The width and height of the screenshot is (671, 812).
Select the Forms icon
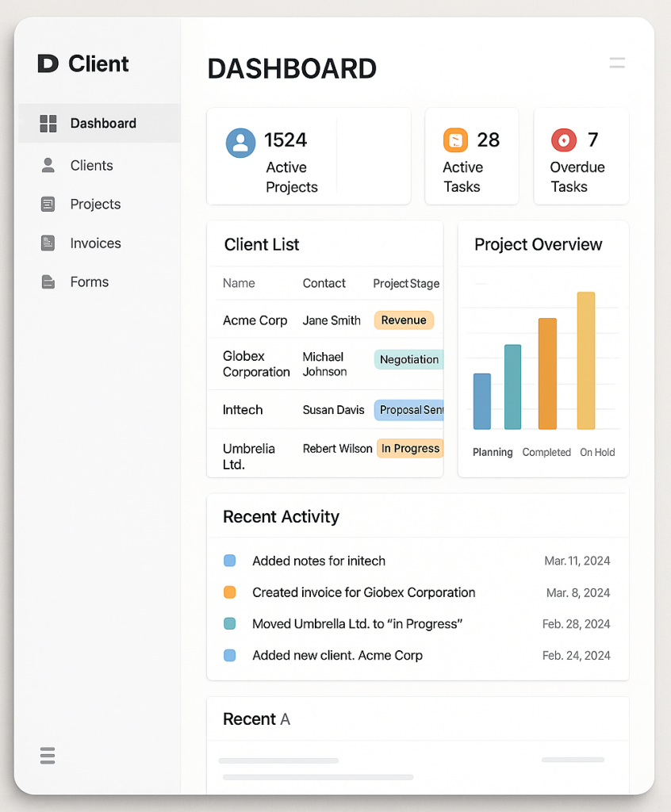pos(48,282)
